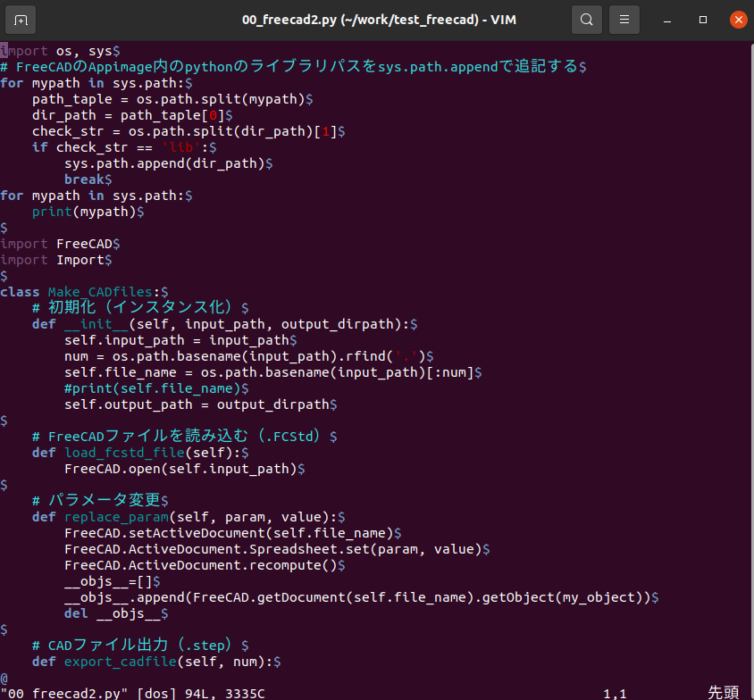The height and width of the screenshot is (700, 754).
Task: Click the 'Spreadsheet.set(param, value)' line
Action: click(277, 549)
